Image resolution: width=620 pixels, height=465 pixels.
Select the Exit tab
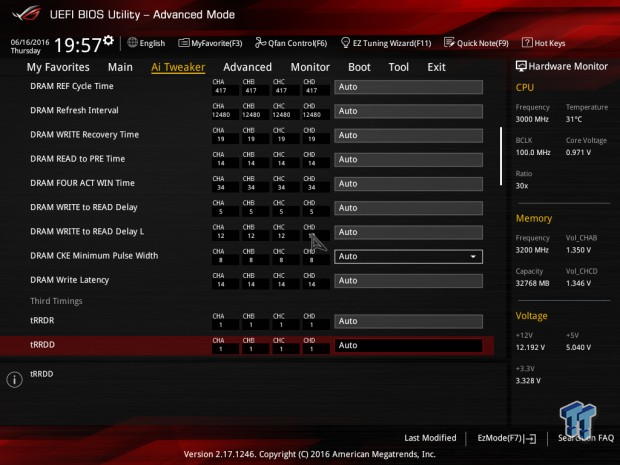436,67
